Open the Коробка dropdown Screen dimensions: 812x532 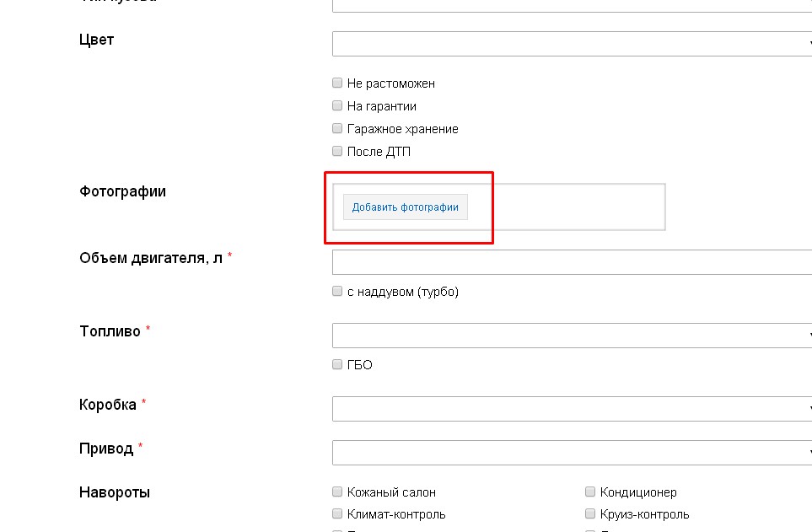coord(572,409)
